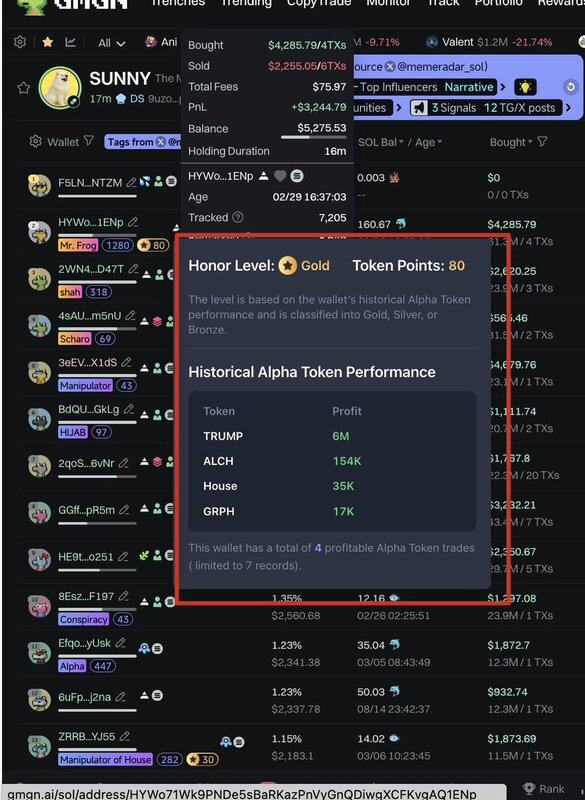
Task: Toggle the favorite star next to SUNNY
Action: [23, 88]
